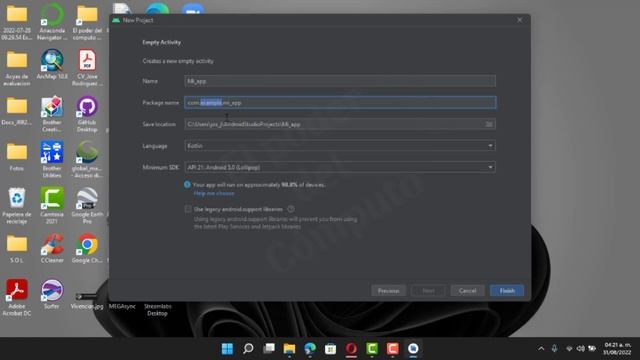Launch Microsoft Edge from the taskbar
This screenshot has width=640, height=360.
click(x=310, y=349)
